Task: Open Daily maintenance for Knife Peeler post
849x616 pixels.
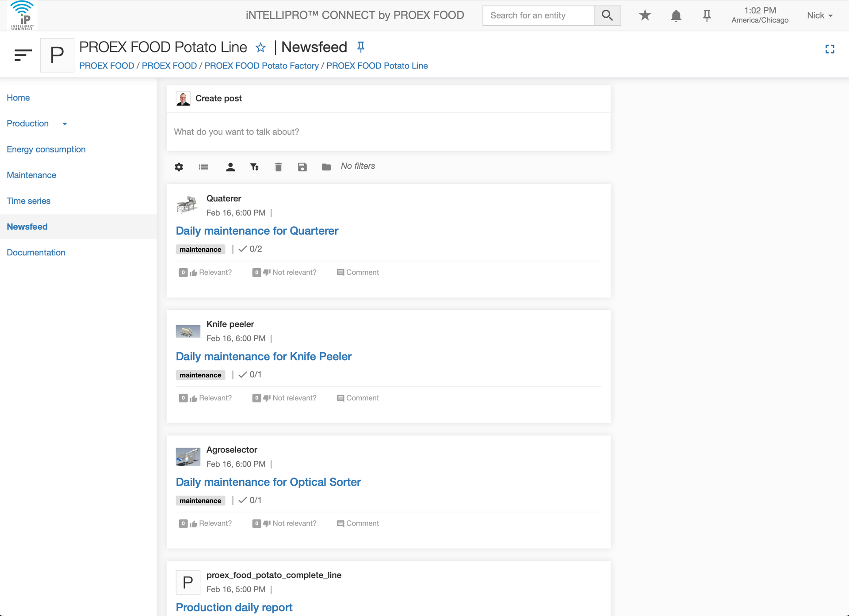Action: click(x=264, y=356)
